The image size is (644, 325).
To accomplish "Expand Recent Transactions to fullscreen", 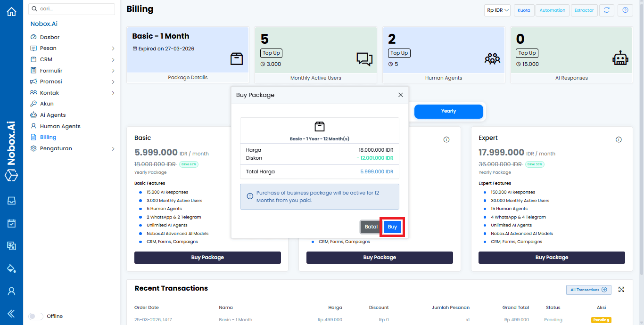I will (621, 290).
